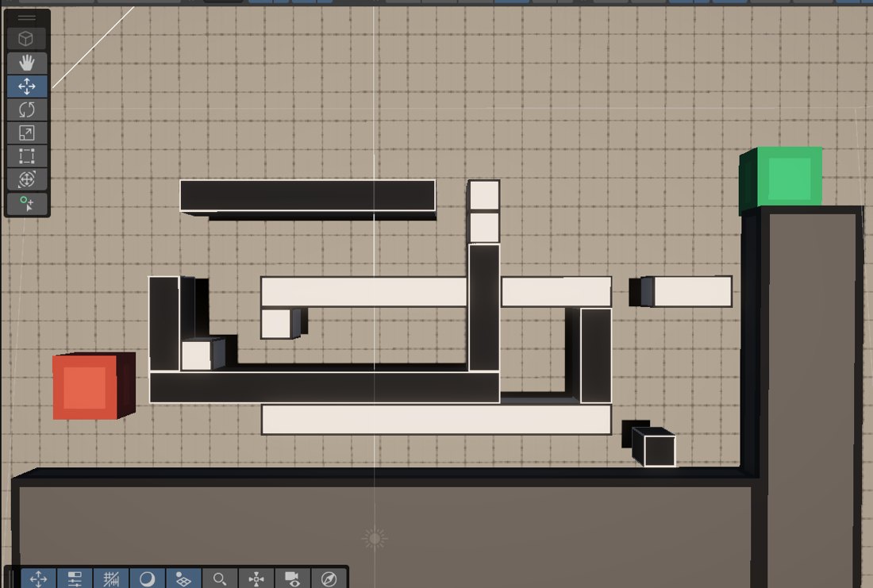Viewport: 873px width, 588px height.
Task: Click the sun light gizmo in scene
Action: coord(374,539)
